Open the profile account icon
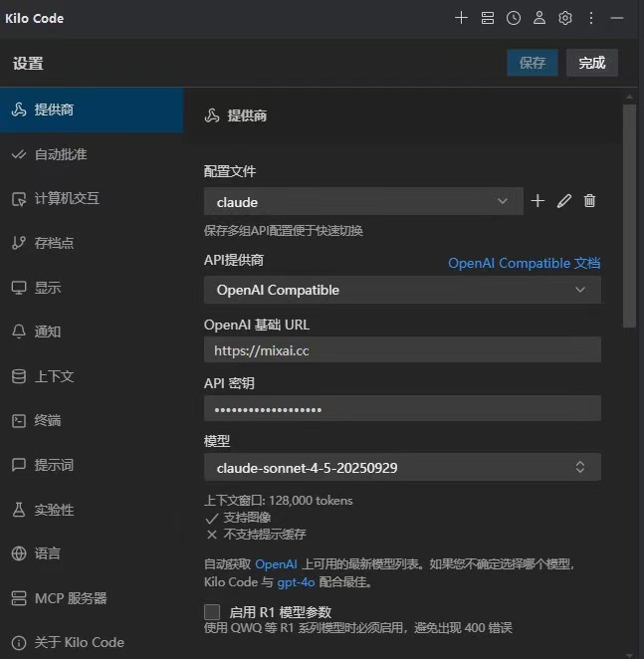644x659 pixels. click(539, 18)
